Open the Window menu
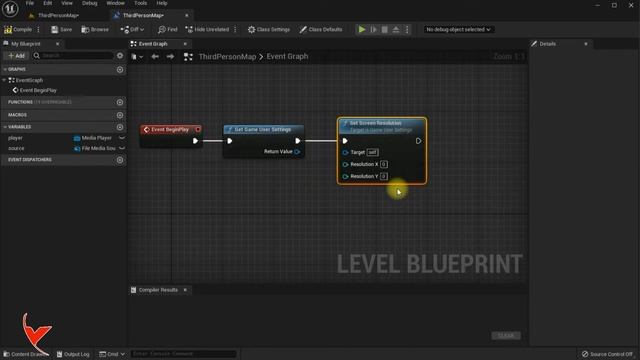Viewport: 640px width, 360px height. (x=116, y=3)
